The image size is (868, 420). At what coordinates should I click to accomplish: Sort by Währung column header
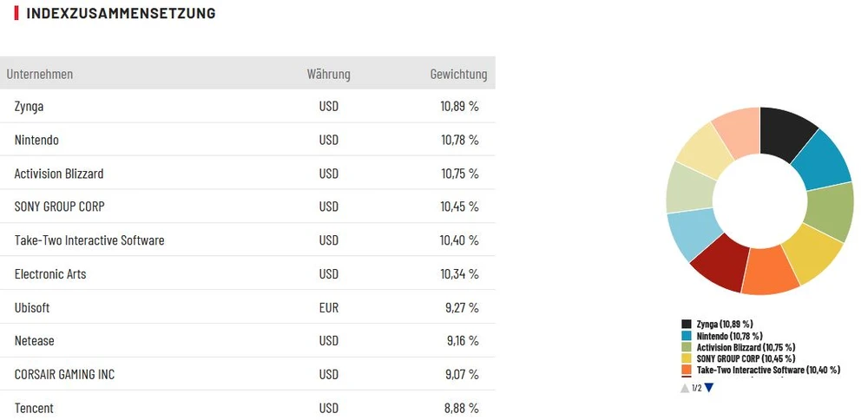tap(328, 74)
